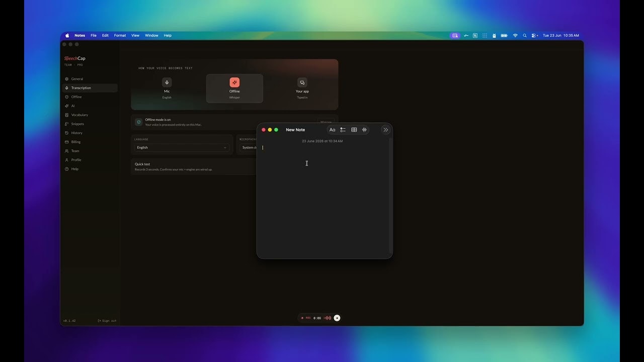Click the SpeechCap logo
Screen dimensions: 644x362
(x=75, y=58)
